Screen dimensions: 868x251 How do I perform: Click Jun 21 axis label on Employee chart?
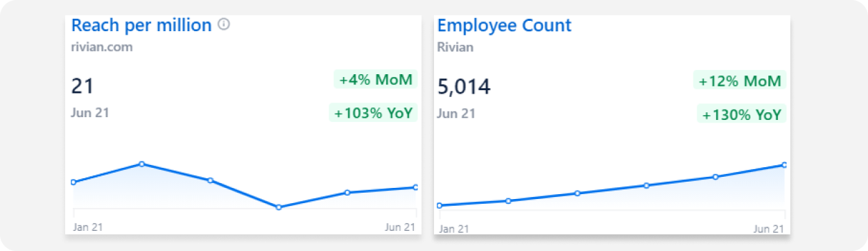pos(769,228)
